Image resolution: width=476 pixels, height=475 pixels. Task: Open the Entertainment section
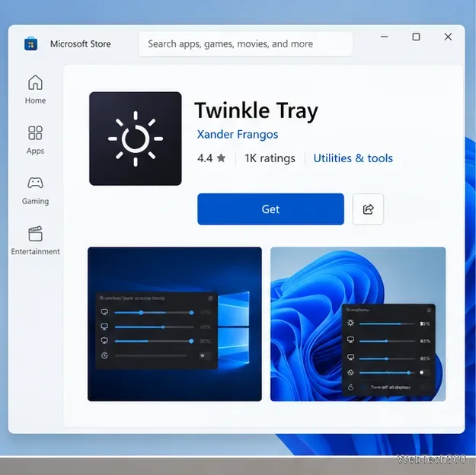[x=35, y=241]
